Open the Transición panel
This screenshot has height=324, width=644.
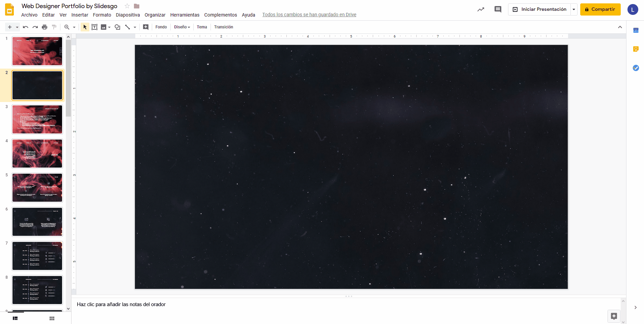[x=224, y=27]
